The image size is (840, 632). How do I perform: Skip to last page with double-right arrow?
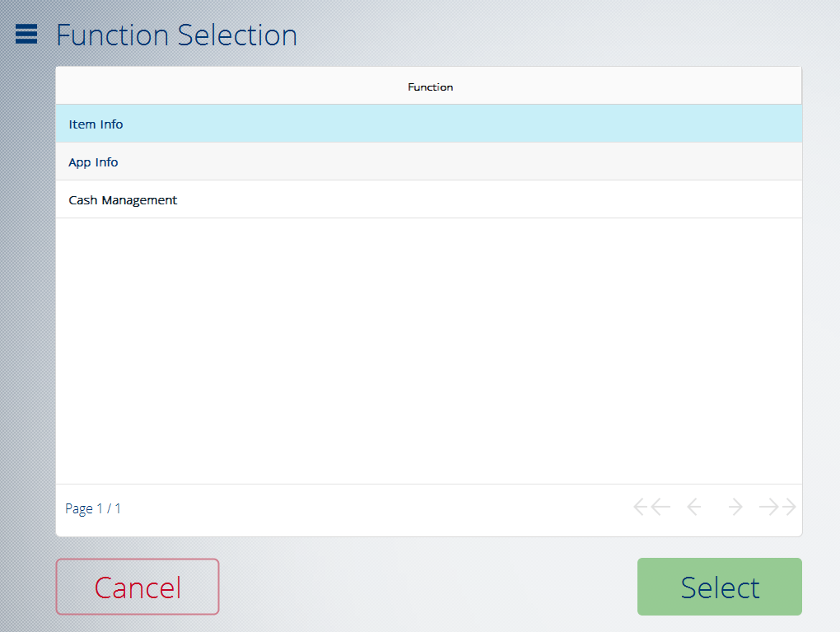click(777, 507)
